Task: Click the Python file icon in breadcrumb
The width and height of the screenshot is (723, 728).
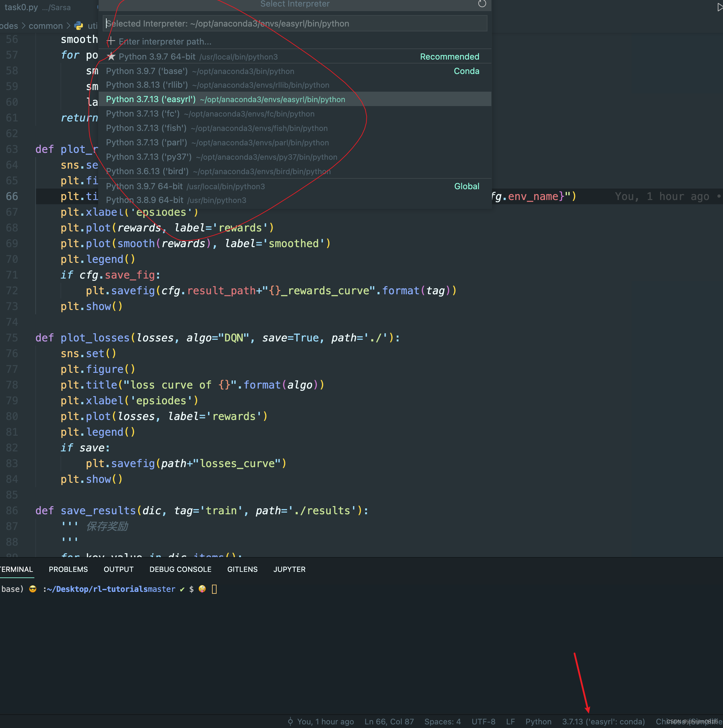Action: click(x=79, y=26)
